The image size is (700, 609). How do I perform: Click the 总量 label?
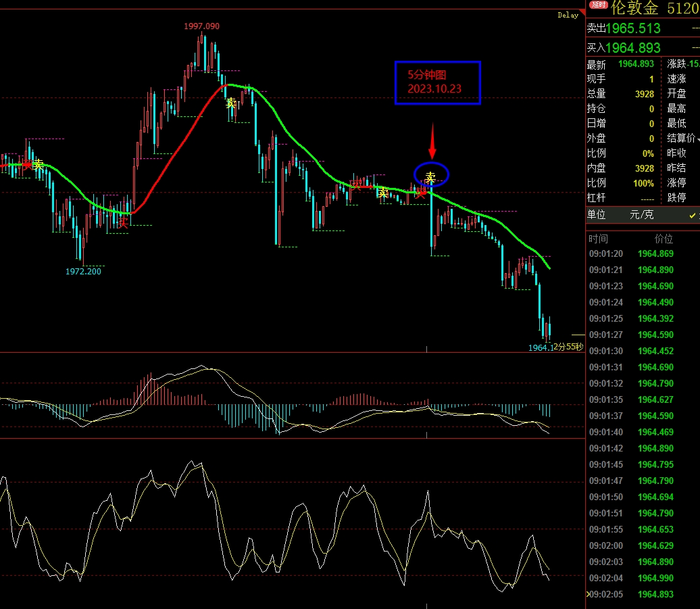pos(597,94)
